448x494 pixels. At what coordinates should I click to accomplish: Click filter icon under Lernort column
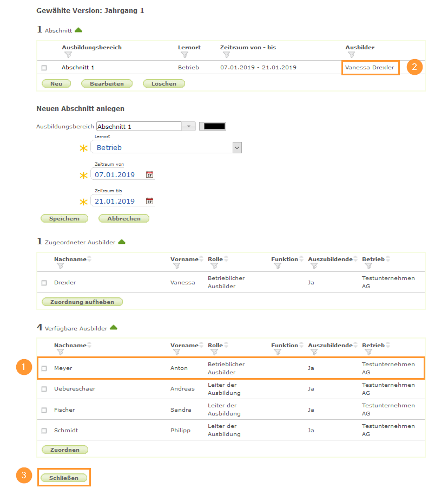[x=185, y=55]
